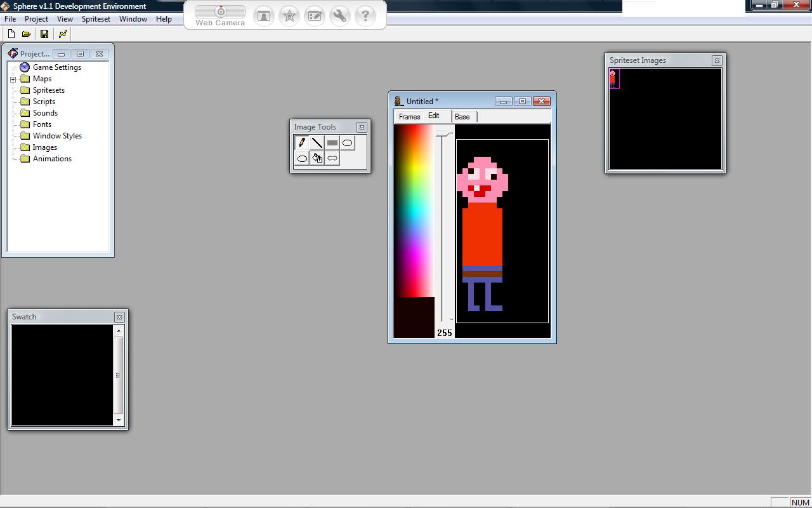This screenshot has width=812, height=508.
Task: Open the Spriteset menu
Action: (x=96, y=19)
